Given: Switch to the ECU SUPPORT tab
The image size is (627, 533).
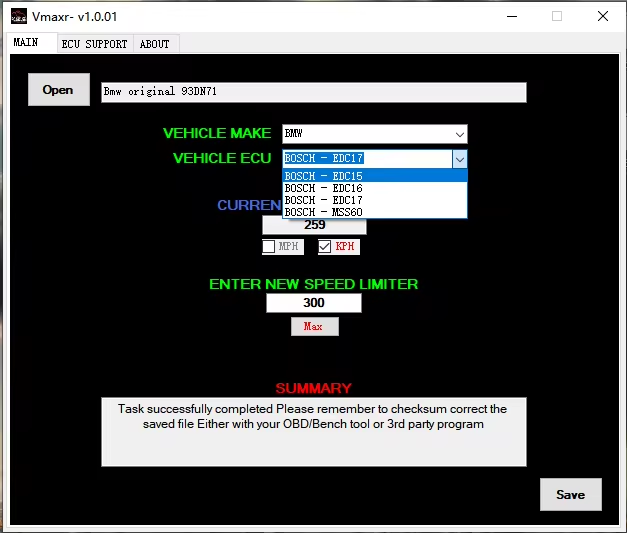Looking at the screenshot, I should 94,44.
